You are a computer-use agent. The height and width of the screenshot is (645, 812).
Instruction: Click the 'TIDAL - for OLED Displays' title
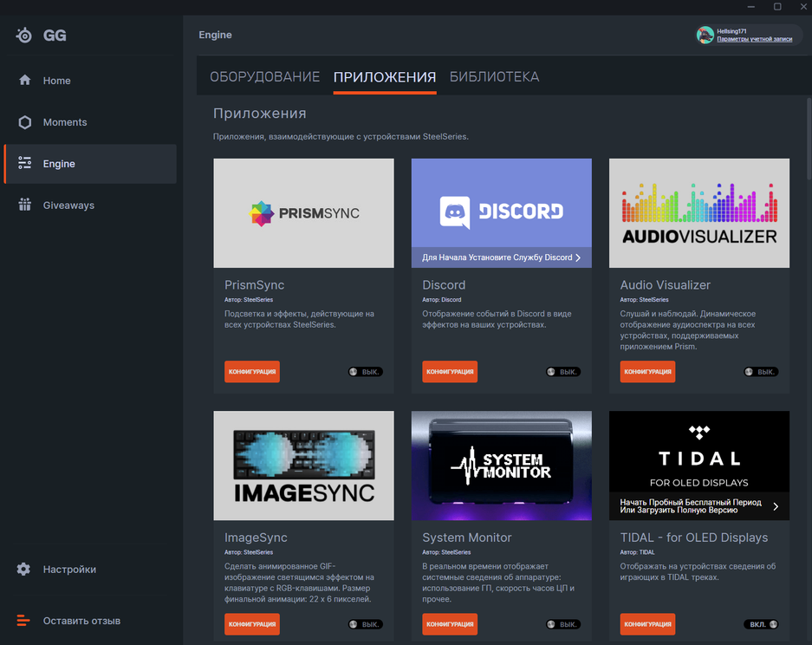pos(694,537)
